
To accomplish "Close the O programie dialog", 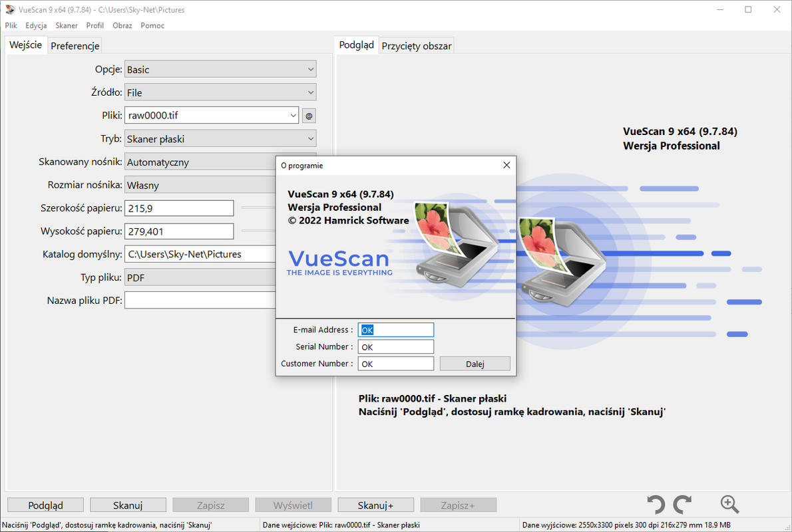I will click(x=506, y=165).
